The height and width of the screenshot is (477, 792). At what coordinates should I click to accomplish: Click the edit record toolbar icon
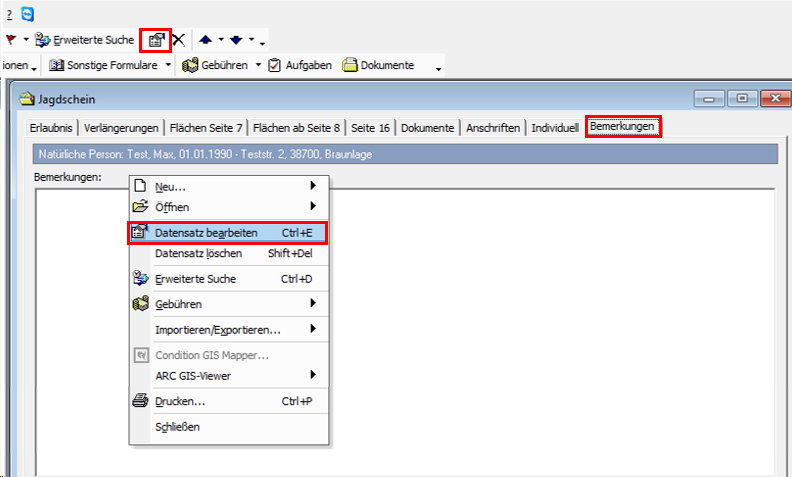(x=155, y=40)
